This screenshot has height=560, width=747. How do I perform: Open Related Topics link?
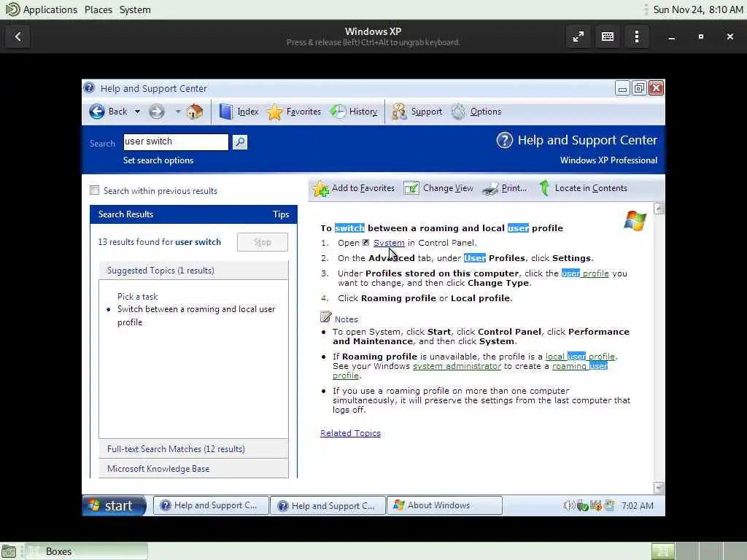coord(350,433)
